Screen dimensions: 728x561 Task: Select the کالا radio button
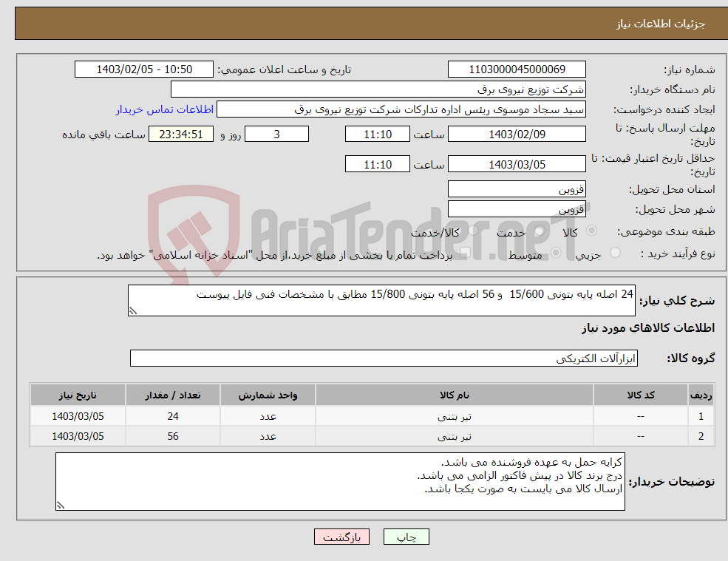pyautogui.click(x=591, y=231)
